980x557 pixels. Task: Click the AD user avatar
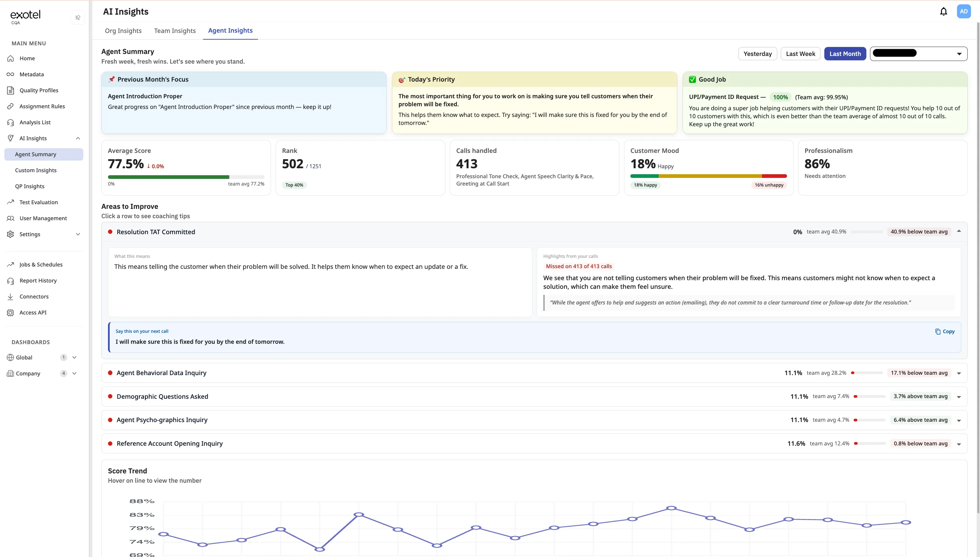pyautogui.click(x=964, y=11)
